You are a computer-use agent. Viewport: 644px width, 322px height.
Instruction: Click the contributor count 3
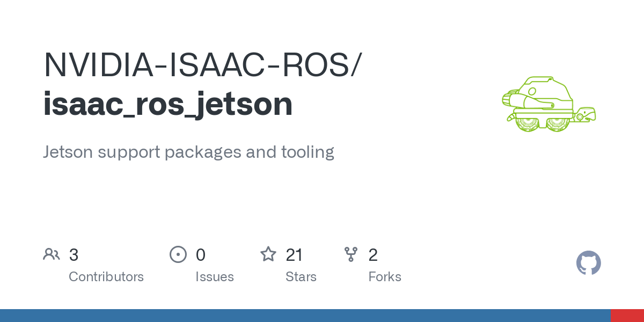(74, 254)
